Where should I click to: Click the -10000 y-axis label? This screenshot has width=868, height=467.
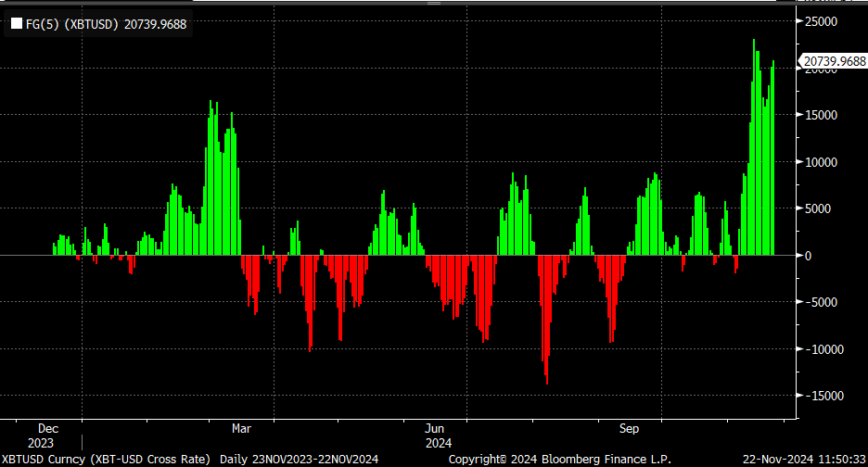point(823,349)
